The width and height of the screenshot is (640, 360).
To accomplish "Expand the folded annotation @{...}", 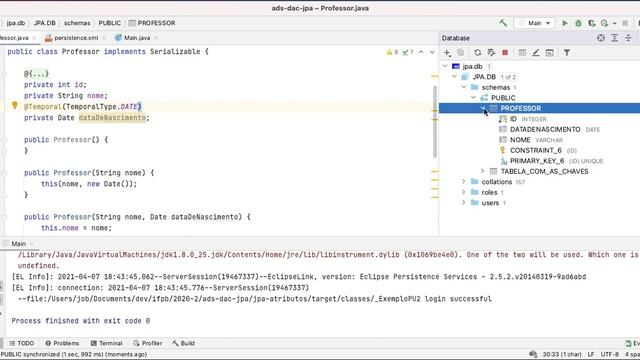I will click(36, 73).
